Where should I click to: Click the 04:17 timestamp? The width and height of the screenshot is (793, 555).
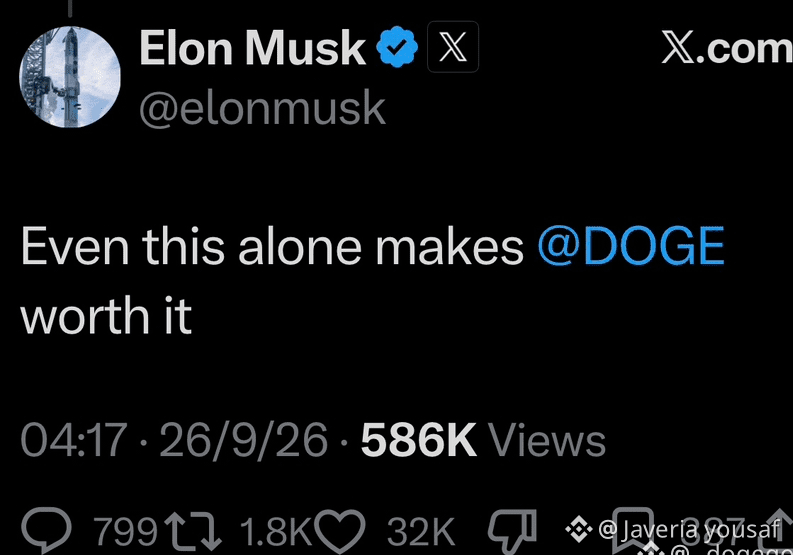pos(74,440)
